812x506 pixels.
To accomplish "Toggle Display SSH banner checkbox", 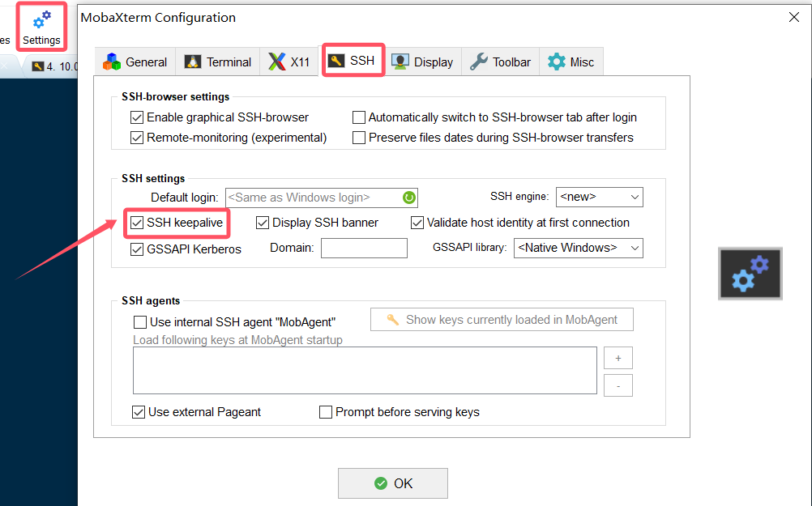I will 263,223.
